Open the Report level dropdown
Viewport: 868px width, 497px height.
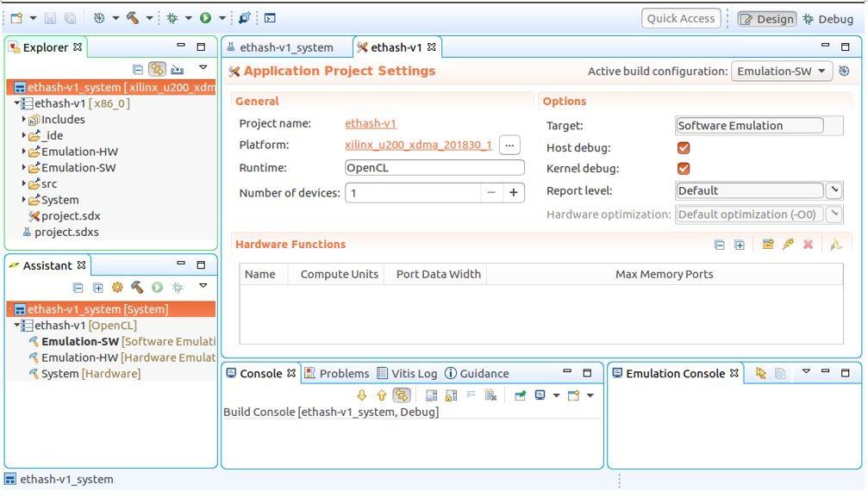tap(834, 190)
